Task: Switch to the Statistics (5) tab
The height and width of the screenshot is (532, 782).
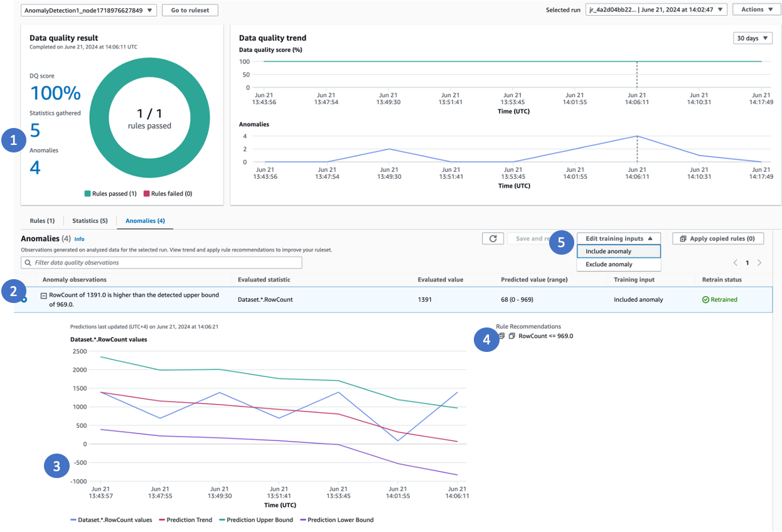Action: click(x=90, y=221)
